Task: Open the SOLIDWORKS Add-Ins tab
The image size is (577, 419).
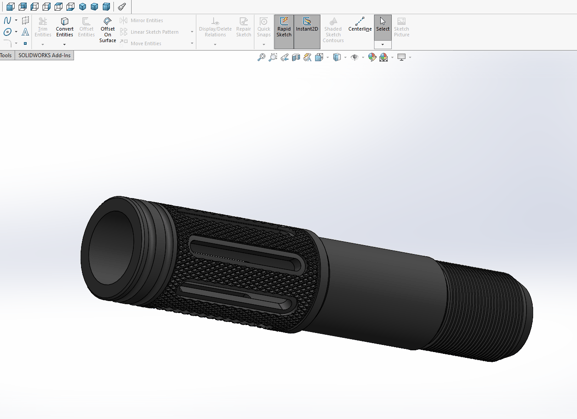Action: pyautogui.click(x=44, y=55)
